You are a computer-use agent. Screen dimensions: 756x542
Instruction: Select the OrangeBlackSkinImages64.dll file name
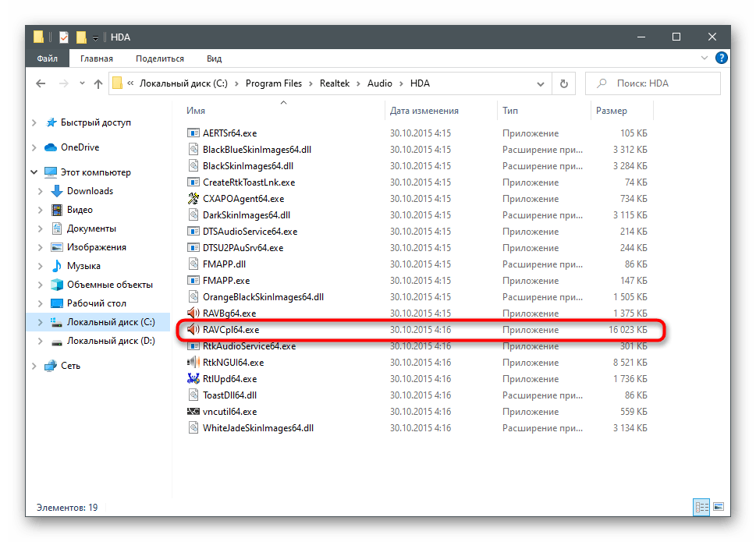(263, 297)
